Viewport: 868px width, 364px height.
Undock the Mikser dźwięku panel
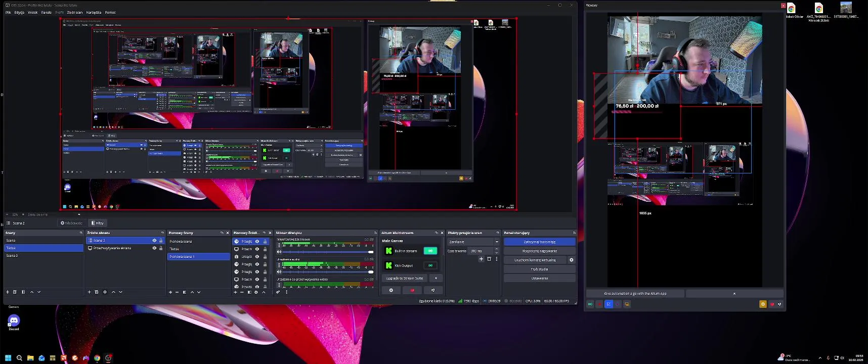point(375,233)
